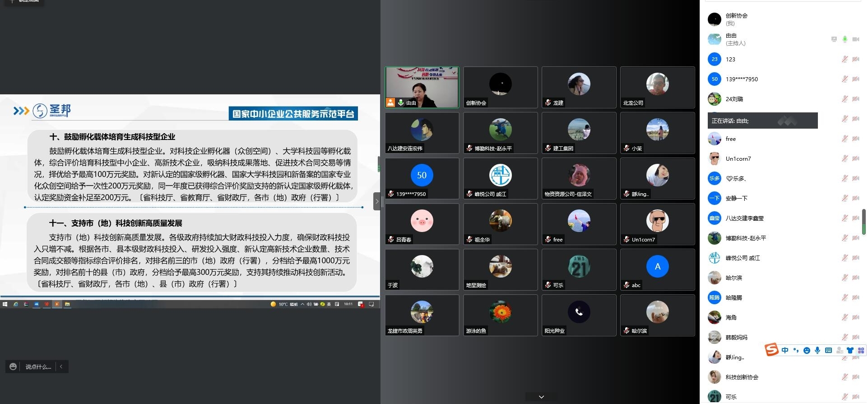The width and height of the screenshot is (868, 404).
Task: Toggle the camera-off icon on the ♡乐多 row
Action: 856,178
